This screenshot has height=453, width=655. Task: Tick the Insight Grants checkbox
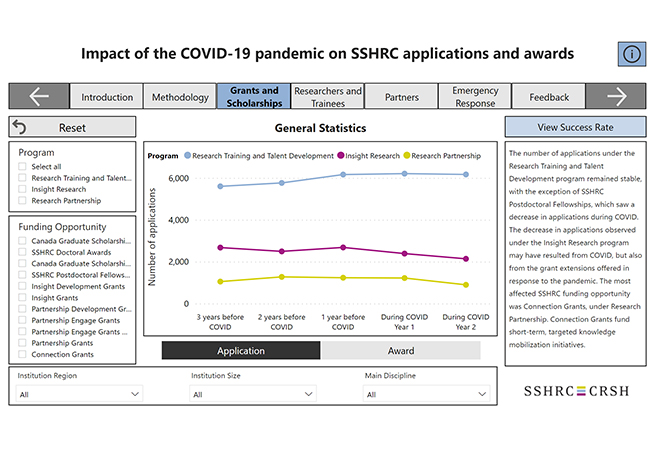pyautogui.click(x=22, y=298)
